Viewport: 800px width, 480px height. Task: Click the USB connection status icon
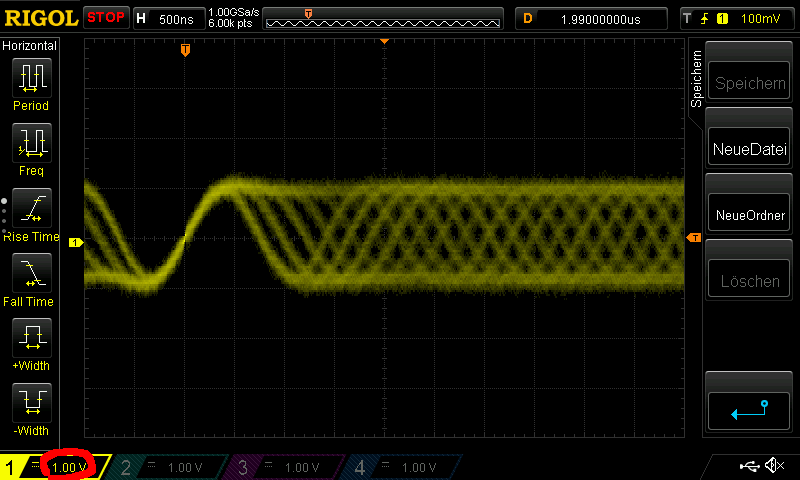(749, 466)
